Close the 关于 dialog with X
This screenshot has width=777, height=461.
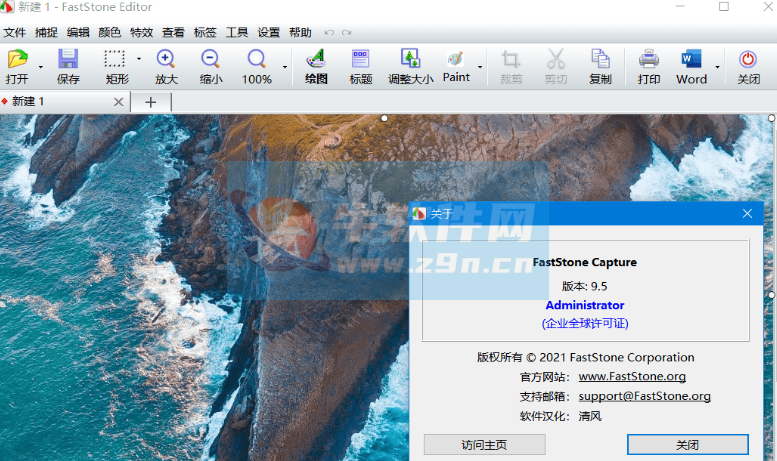pos(747,214)
